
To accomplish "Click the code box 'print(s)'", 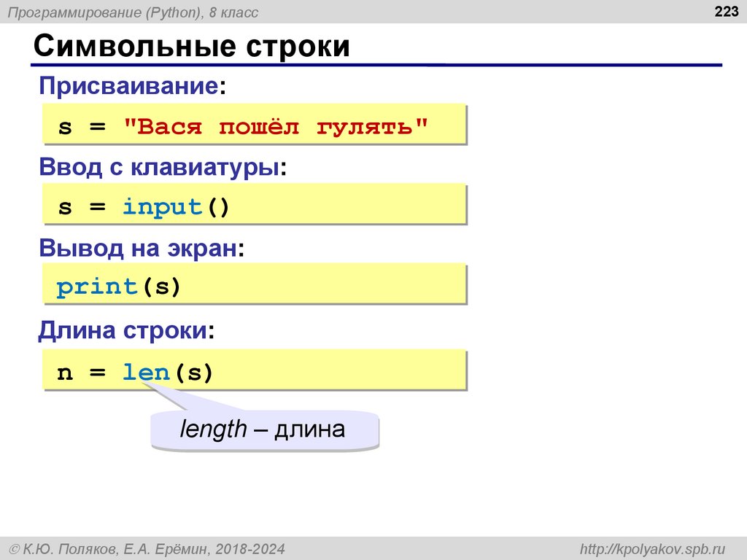I will [255, 284].
